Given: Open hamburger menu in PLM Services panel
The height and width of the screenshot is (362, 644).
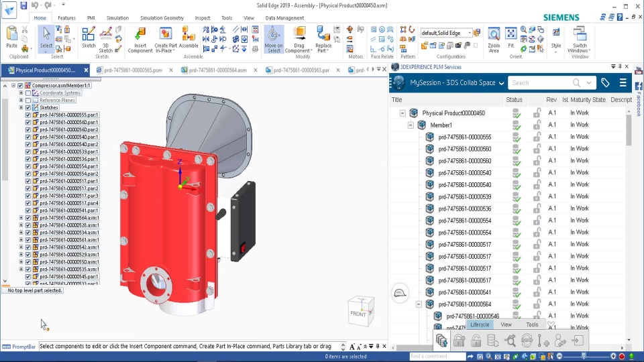Looking at the screenshot, I should click(x=623, y=82).
